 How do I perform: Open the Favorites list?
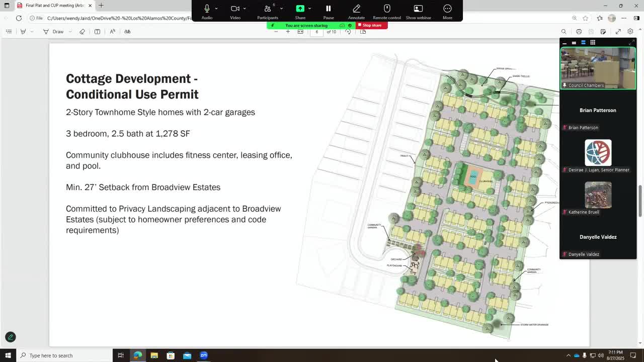tap(600, 18)
